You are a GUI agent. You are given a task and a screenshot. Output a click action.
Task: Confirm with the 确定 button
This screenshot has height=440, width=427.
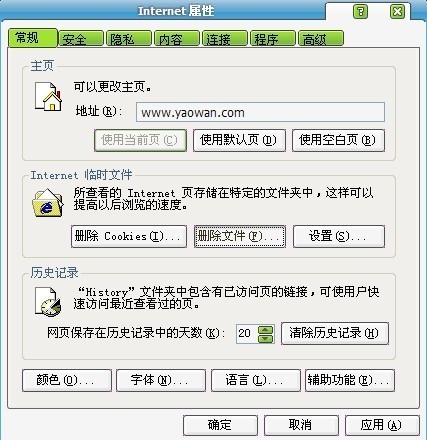tap(220, 425)
